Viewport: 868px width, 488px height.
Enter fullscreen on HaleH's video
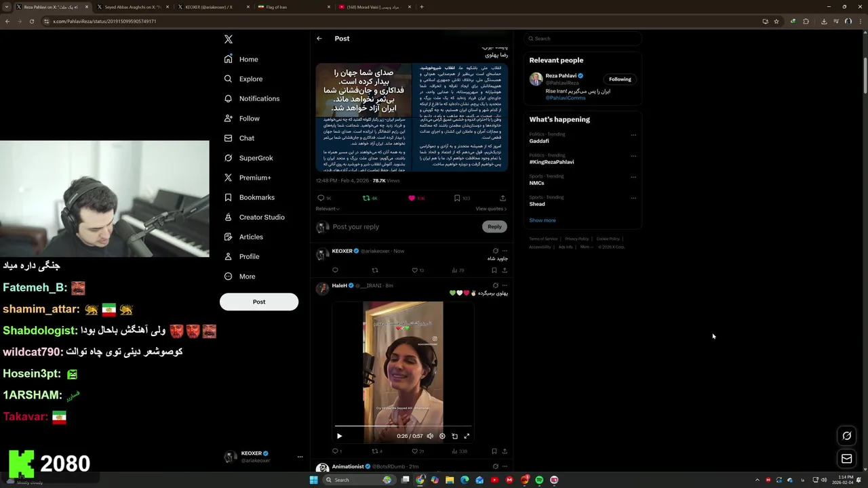tap(467, 436)
